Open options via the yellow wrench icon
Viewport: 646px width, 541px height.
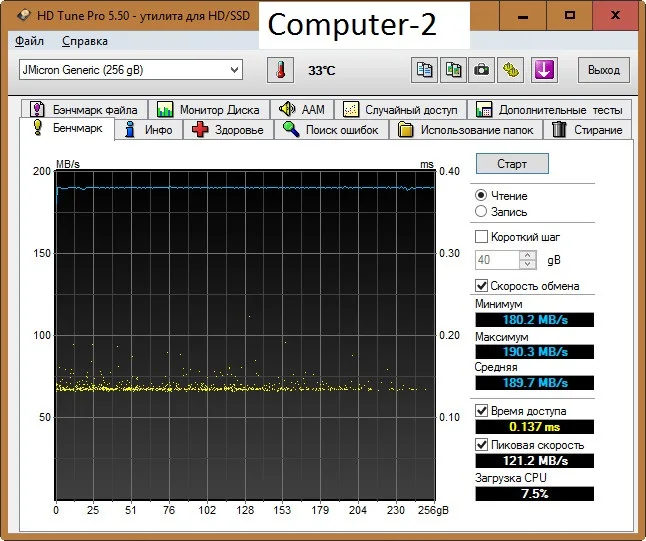510,70
